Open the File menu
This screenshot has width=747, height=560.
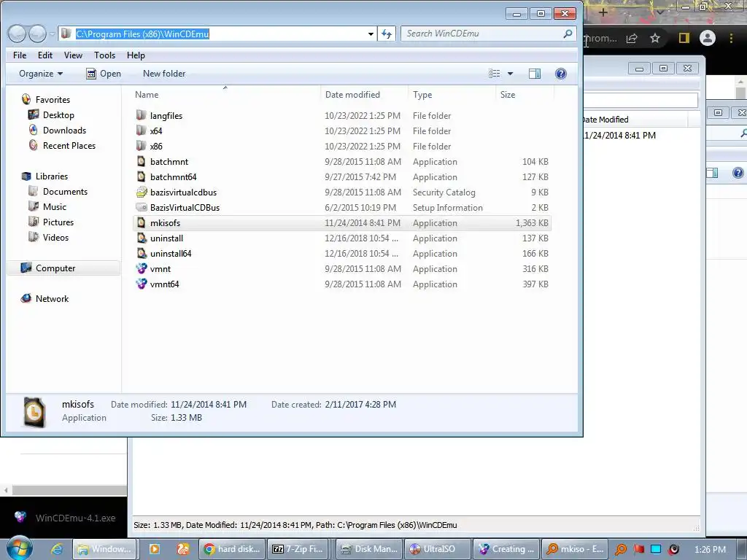coord(20,55)
